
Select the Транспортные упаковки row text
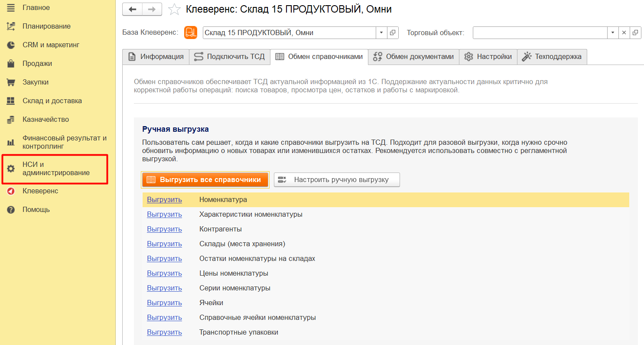[239, 332]
